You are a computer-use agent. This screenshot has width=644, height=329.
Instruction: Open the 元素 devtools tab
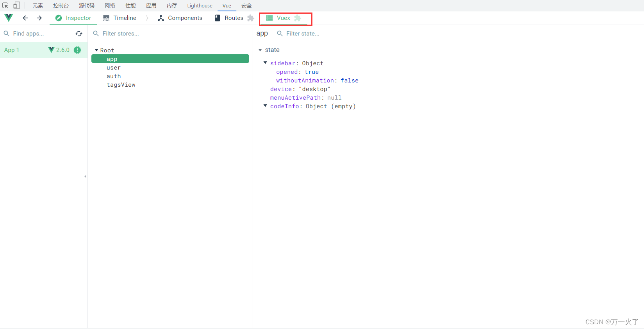38,5
